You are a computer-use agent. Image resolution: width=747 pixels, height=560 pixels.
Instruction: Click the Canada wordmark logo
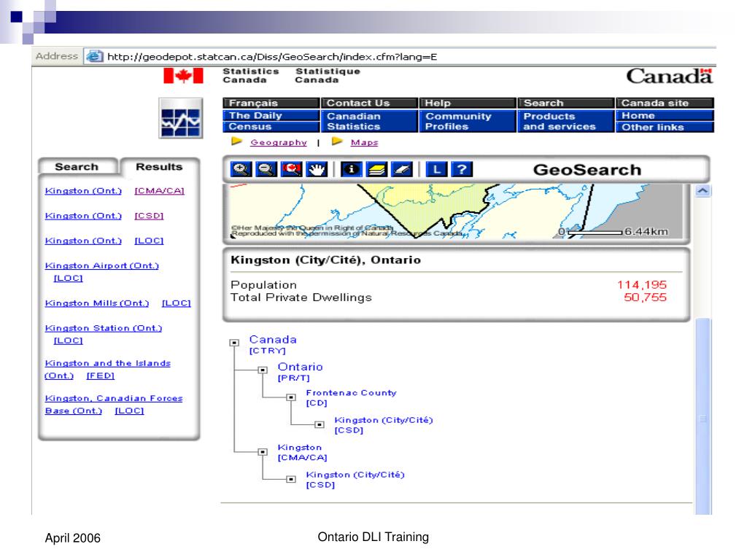670,76
